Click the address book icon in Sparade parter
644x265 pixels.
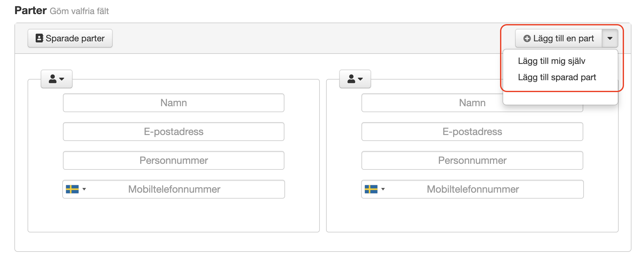[x=39, y=38]
